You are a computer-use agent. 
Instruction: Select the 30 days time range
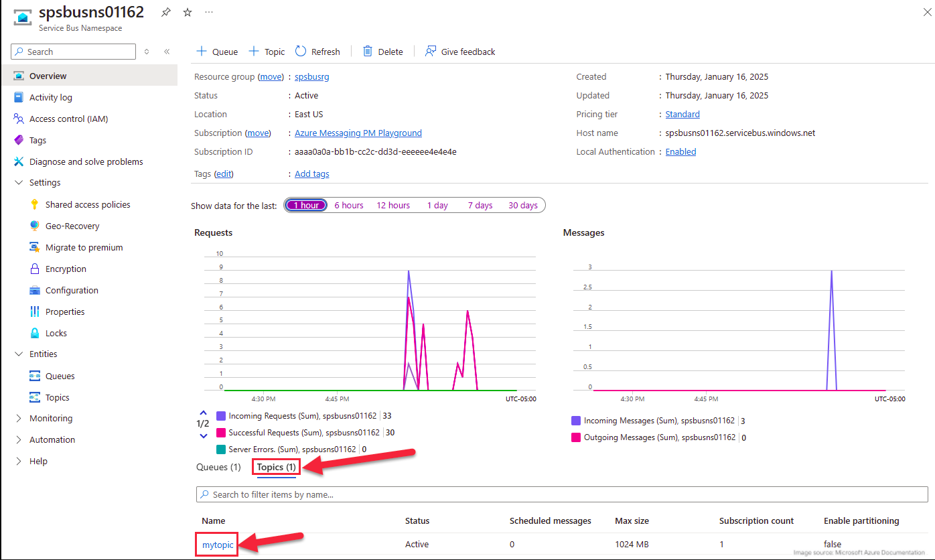point(522,205)
